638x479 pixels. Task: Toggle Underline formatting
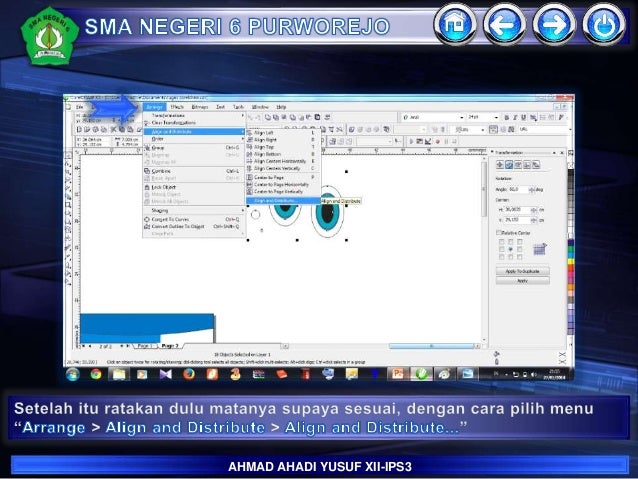tap(524, 118)
